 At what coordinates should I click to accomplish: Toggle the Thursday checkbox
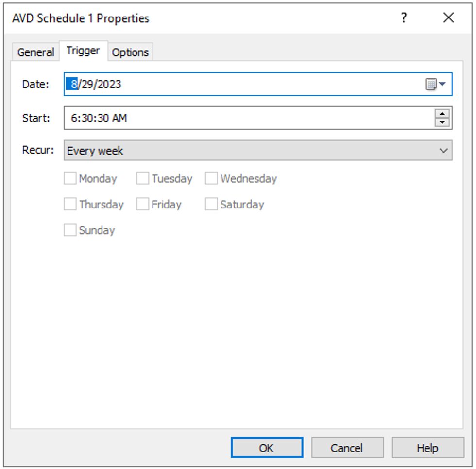click(70, 204)
